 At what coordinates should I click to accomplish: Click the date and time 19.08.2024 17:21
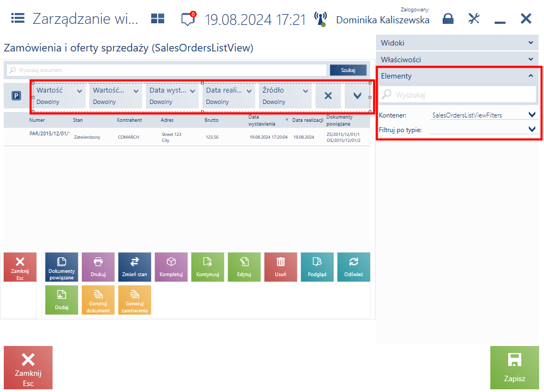(x=255, y=19)
